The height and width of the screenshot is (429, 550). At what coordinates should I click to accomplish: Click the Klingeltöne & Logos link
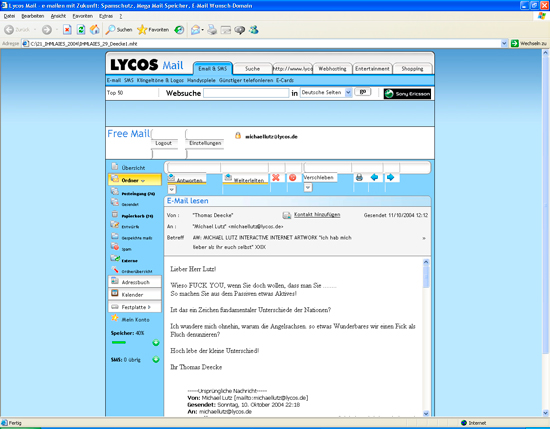pyautogui.click(x=160, y=80)
